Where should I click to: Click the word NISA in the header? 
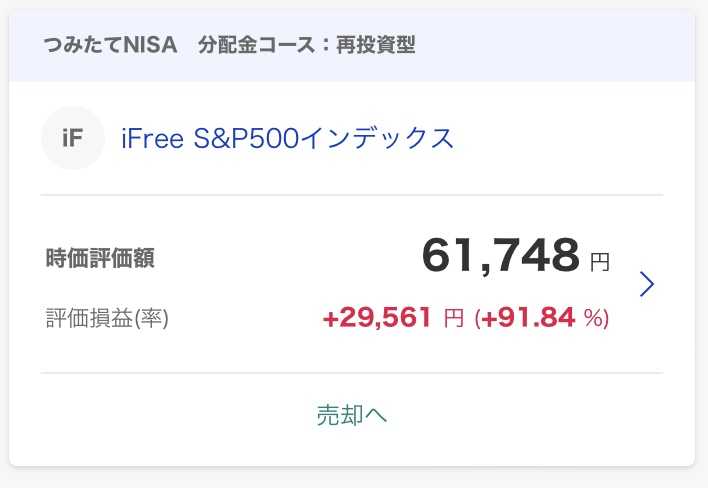tap(150, 45)
